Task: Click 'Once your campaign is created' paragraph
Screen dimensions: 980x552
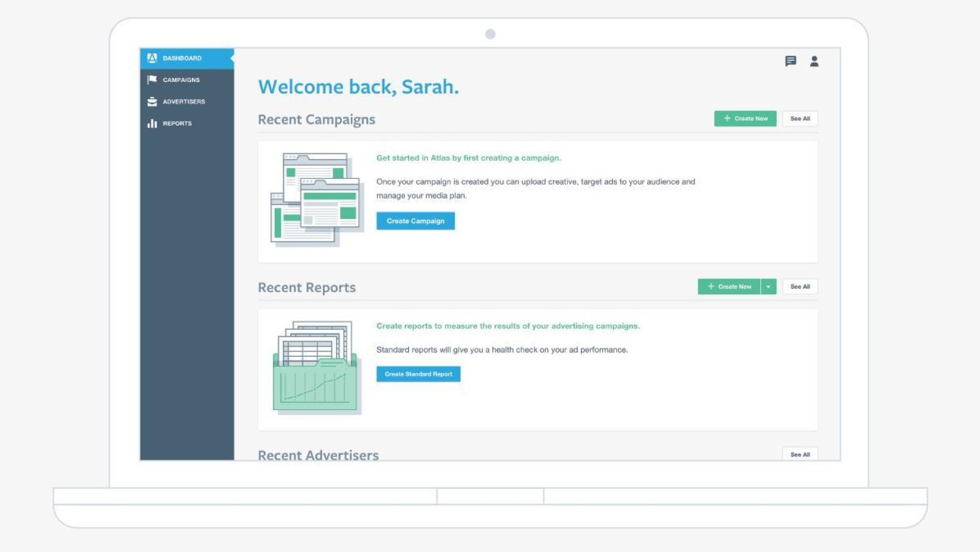Action: point(536,188)
